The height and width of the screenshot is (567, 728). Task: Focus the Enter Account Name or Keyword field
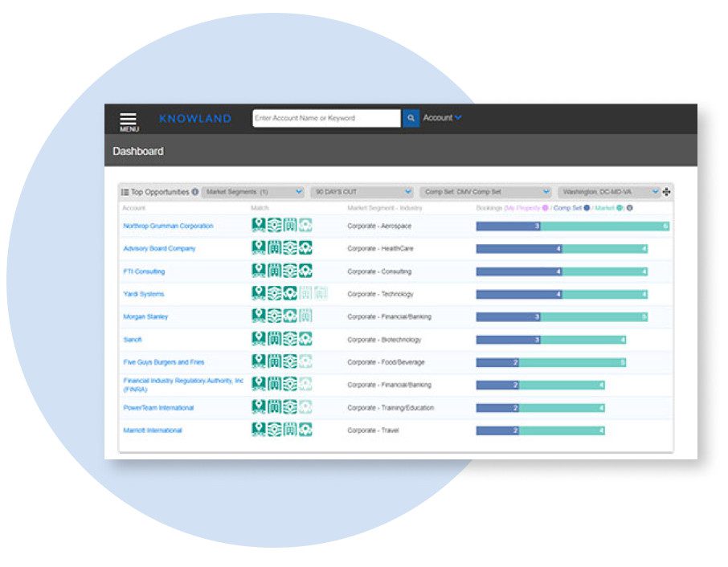pos(326,118)
